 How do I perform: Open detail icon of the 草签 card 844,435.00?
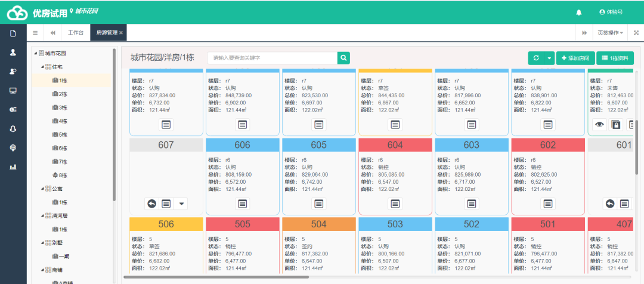(395, 125)
